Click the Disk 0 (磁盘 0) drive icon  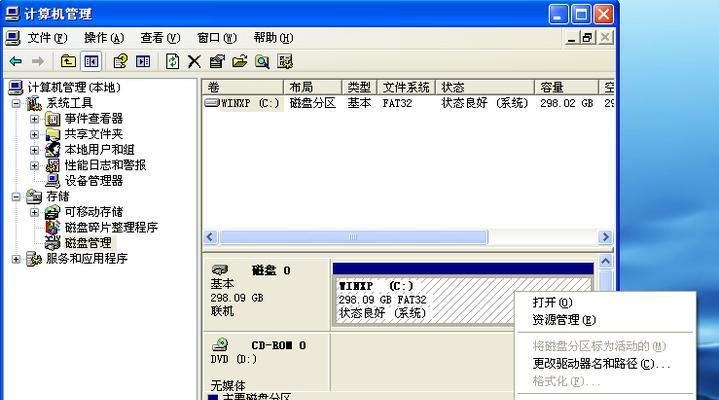(220, 270)
